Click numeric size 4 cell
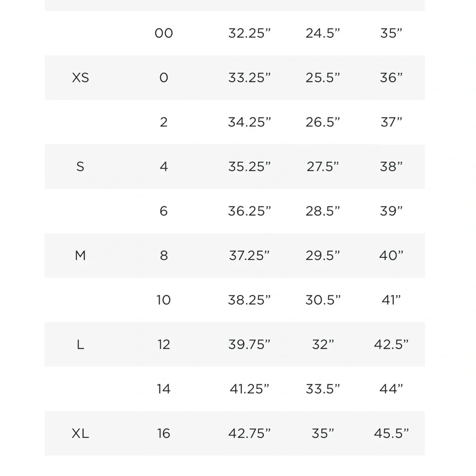The width and height of the screenshot is (476, 476). coord(164,167)
